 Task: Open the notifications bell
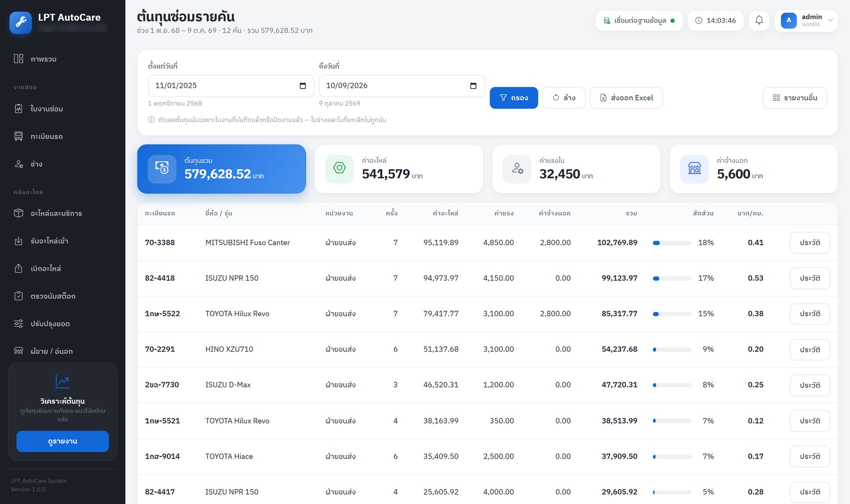click(759, 20)
